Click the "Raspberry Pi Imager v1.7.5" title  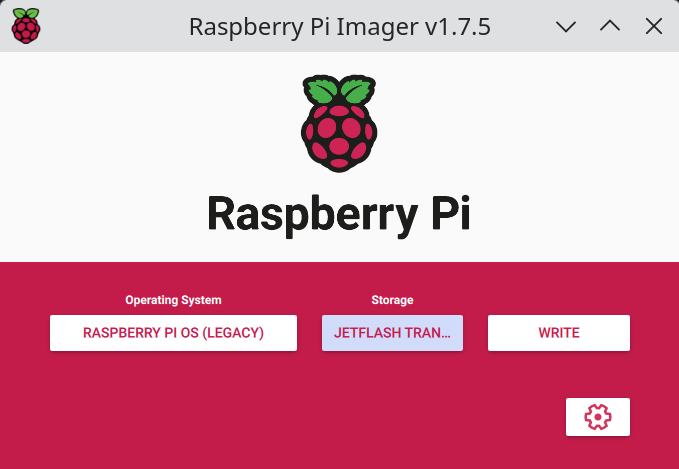[340, 27]
